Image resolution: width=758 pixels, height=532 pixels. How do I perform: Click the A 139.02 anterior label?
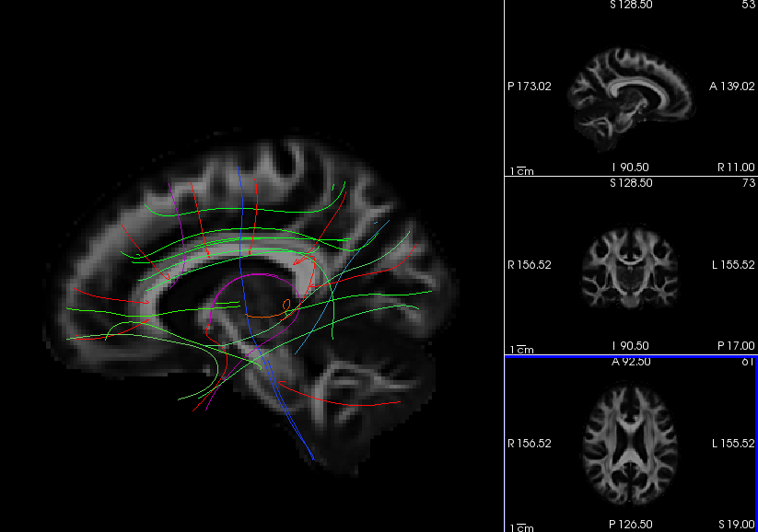732,87
